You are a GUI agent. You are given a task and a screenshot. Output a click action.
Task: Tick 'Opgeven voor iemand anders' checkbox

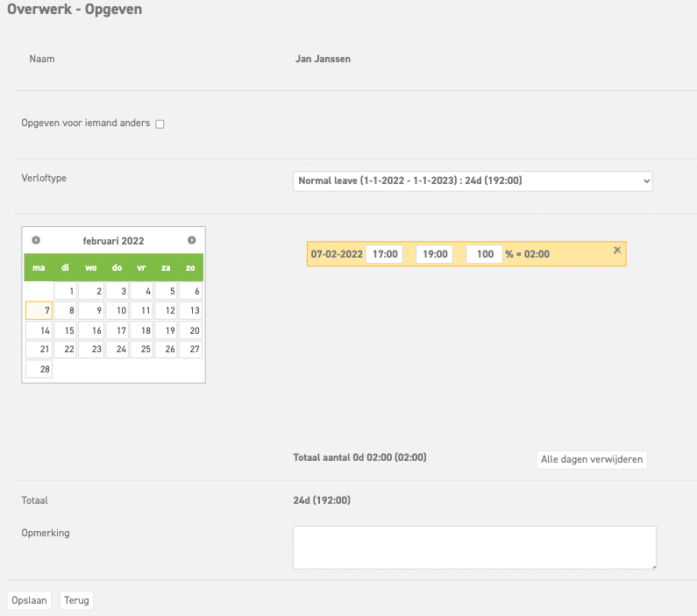click(x=160, y=124)
